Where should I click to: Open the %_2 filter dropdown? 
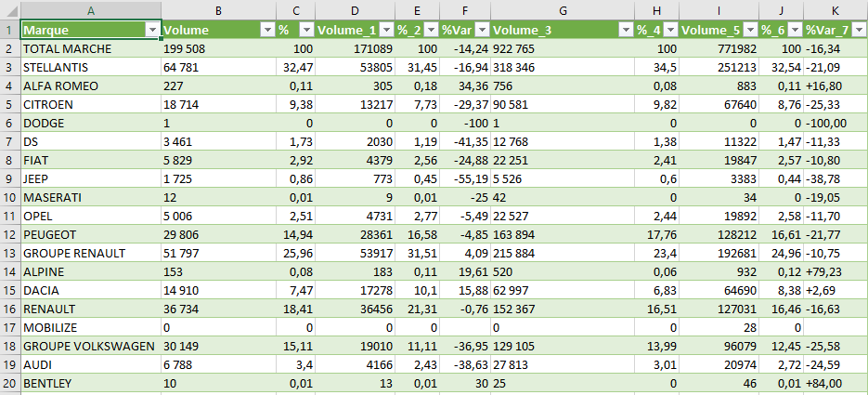(x=431, y=31)
